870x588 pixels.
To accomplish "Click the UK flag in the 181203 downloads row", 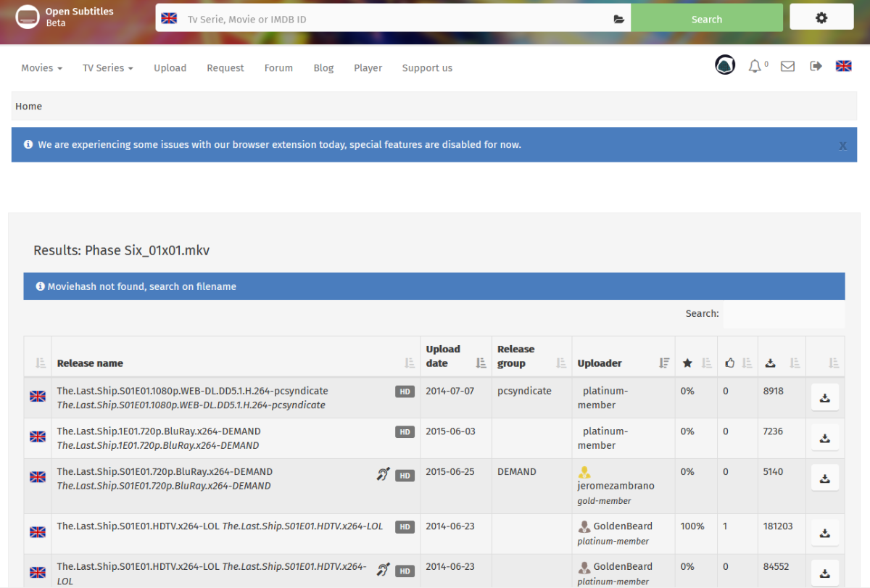I will tap(38, 531).
